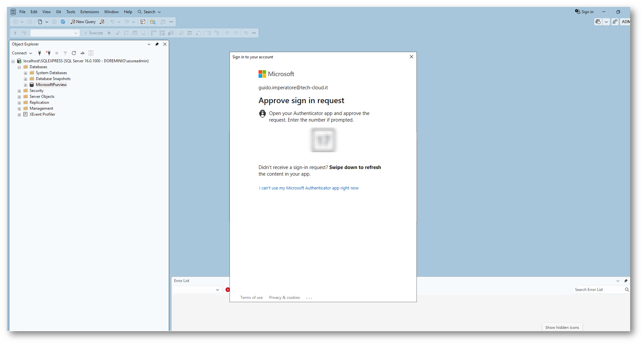Click the New Query button
The image size is (644, 345).
83,22
